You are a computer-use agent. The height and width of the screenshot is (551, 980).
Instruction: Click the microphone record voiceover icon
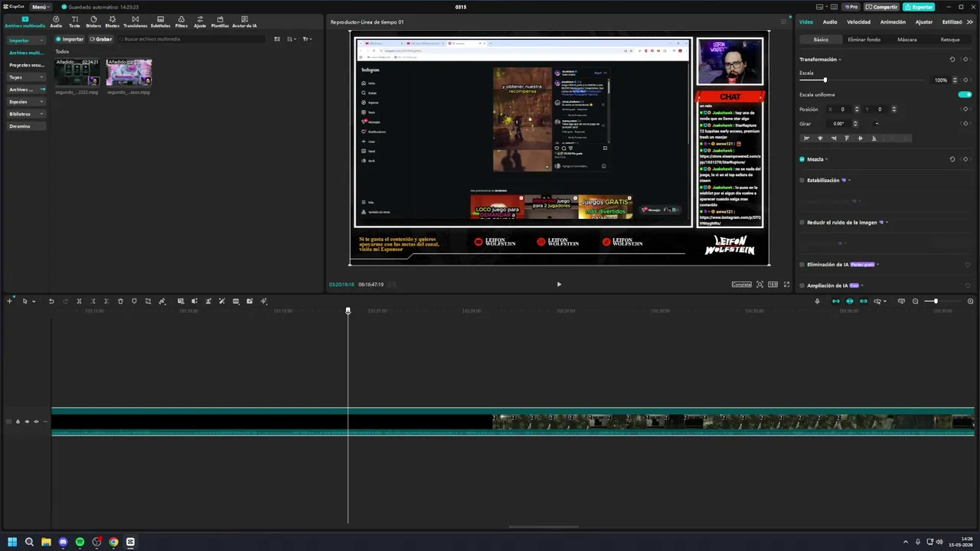[817, 301]
